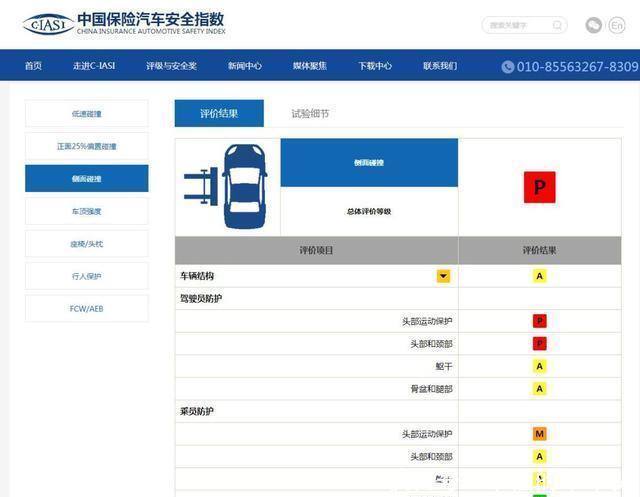Click the large red P overall rating
This screenshot has height=497, width=640.
pyautogui.click(x=540, y=187)
